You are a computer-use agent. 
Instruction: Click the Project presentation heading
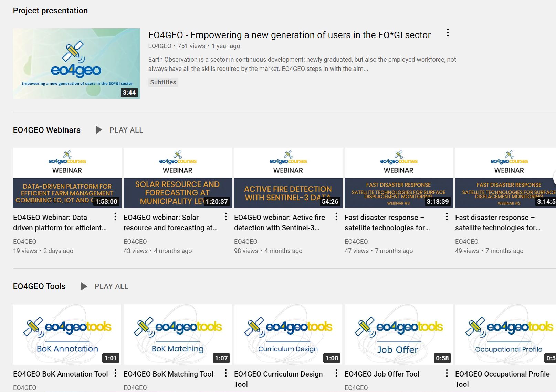(50, 11)
